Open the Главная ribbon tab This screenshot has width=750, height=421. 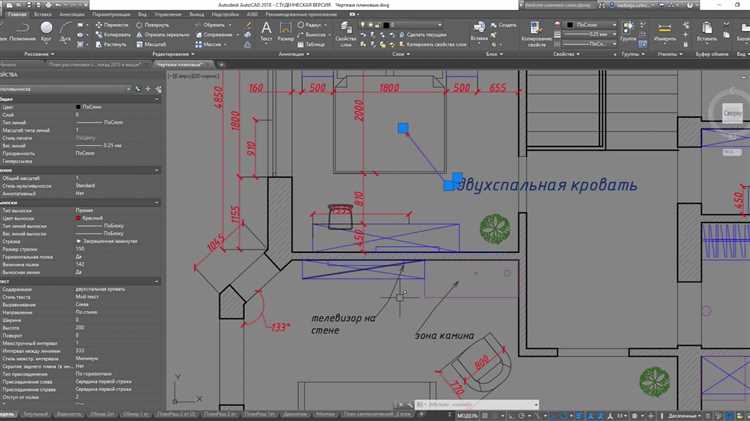click(x=17, y=14)
